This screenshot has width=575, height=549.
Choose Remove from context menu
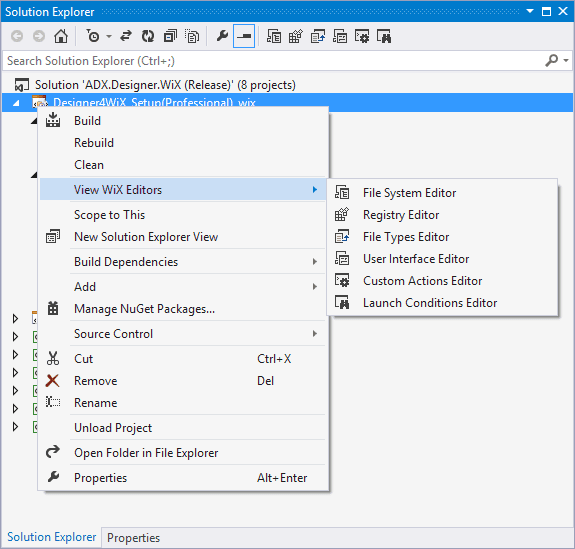click(x=183, y=381)
